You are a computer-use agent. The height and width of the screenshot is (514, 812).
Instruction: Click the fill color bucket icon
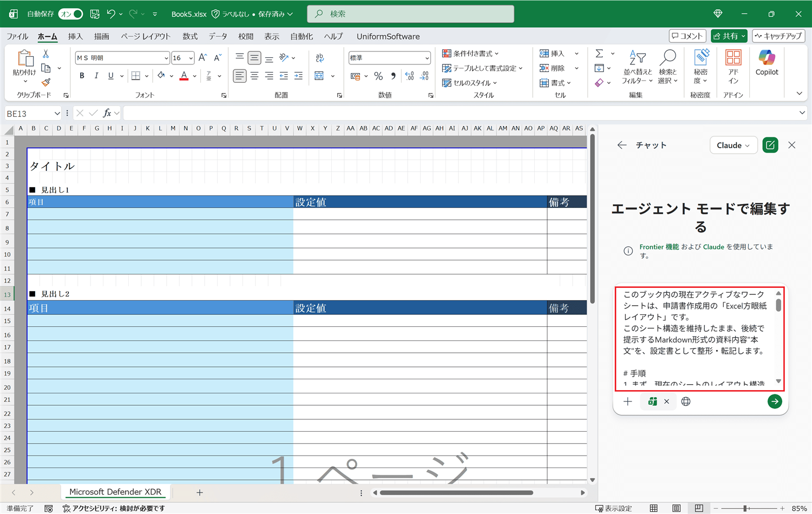161,76
